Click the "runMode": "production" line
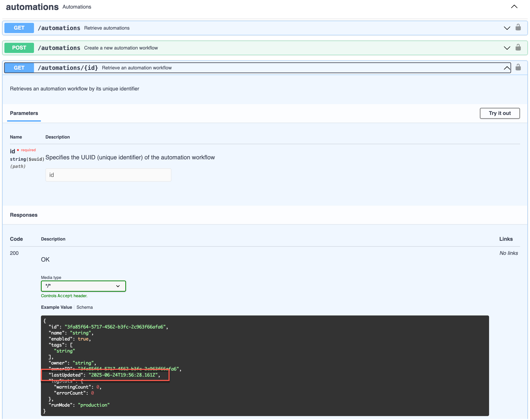530x420 pixels. coord(79,405)
